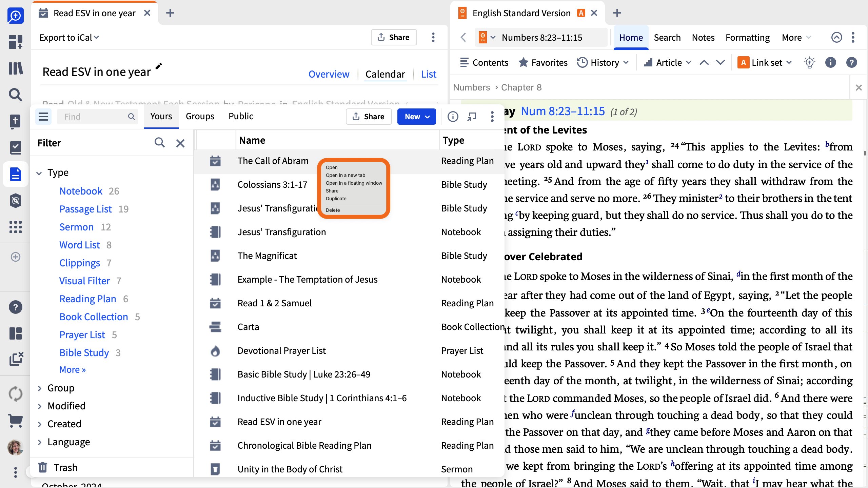Click the Documents panel info icon

[x=453, y=117]
